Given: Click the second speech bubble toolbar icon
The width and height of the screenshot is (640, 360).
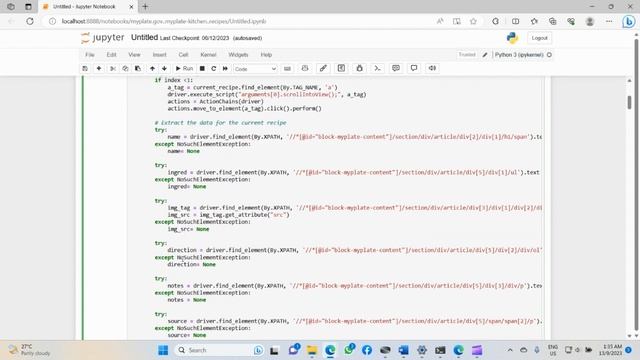Looking at the screenshot, I should click(414, 69).
